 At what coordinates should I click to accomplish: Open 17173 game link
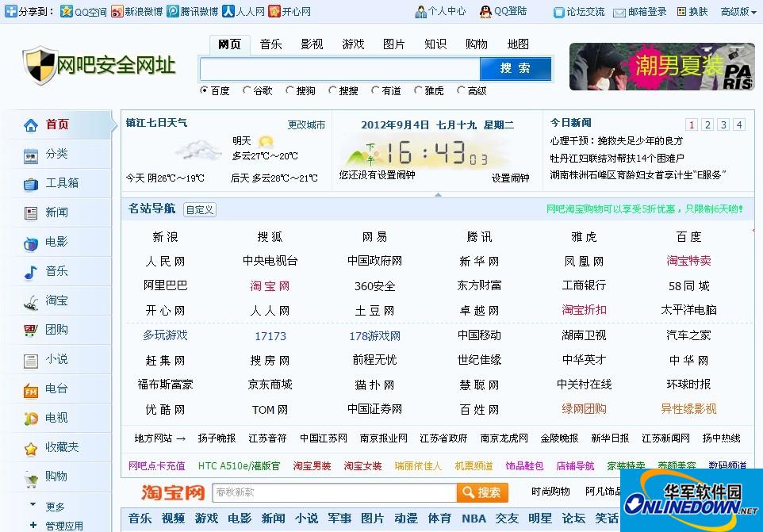click(270, 336)
